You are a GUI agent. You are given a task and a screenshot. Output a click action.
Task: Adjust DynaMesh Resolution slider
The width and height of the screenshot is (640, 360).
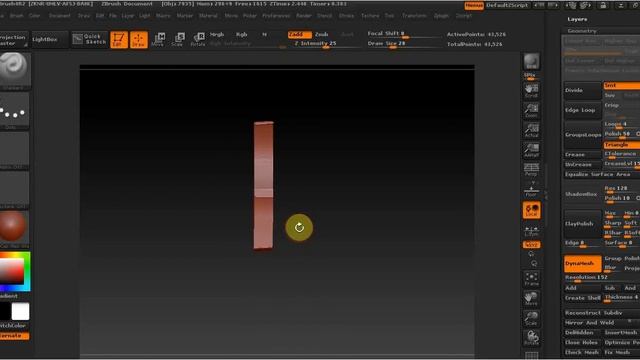[602, 278]
